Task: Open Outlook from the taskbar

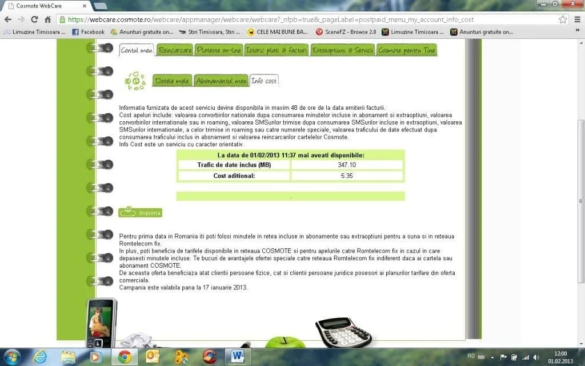Action: 152,357
